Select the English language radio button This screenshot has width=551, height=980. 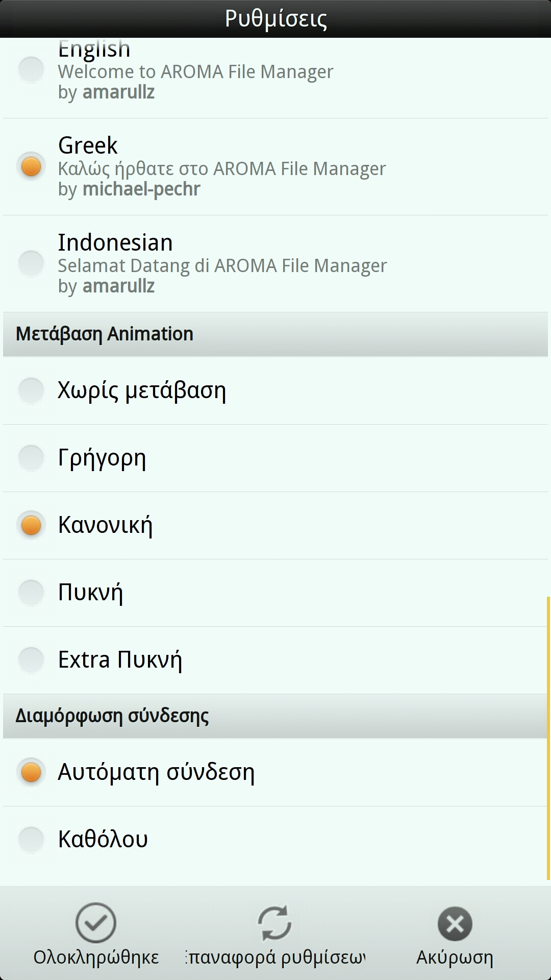click(31, 70)
